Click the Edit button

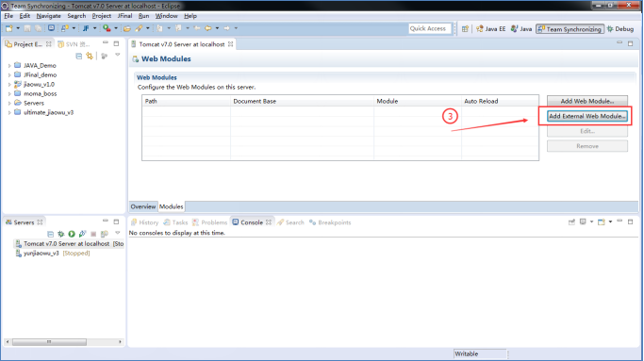(x=587, y=131)
